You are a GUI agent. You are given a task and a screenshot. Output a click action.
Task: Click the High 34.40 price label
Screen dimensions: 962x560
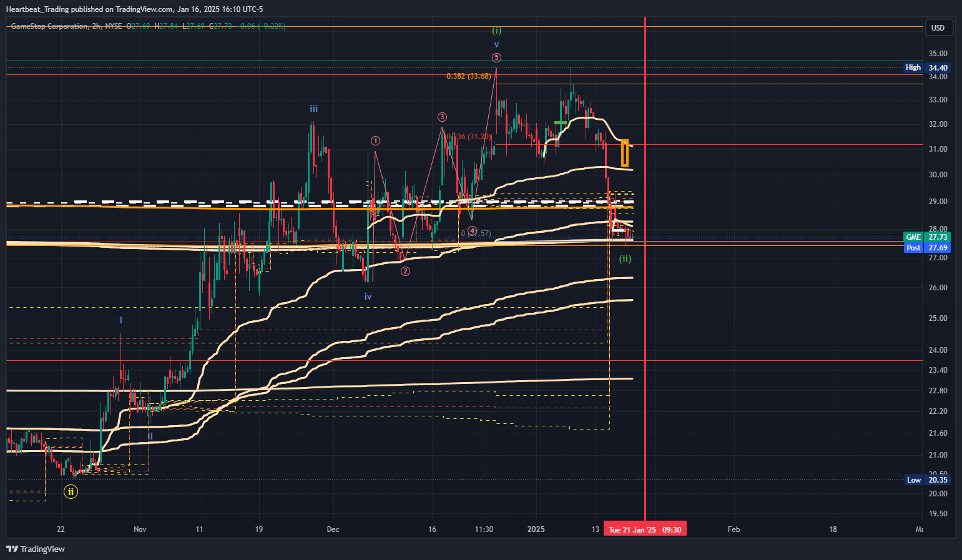coord(927,67)
